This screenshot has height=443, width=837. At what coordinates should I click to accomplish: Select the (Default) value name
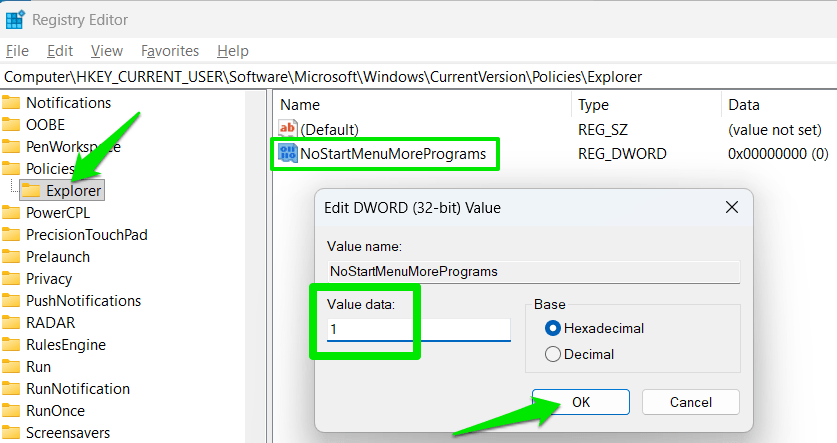coord(329,130)
